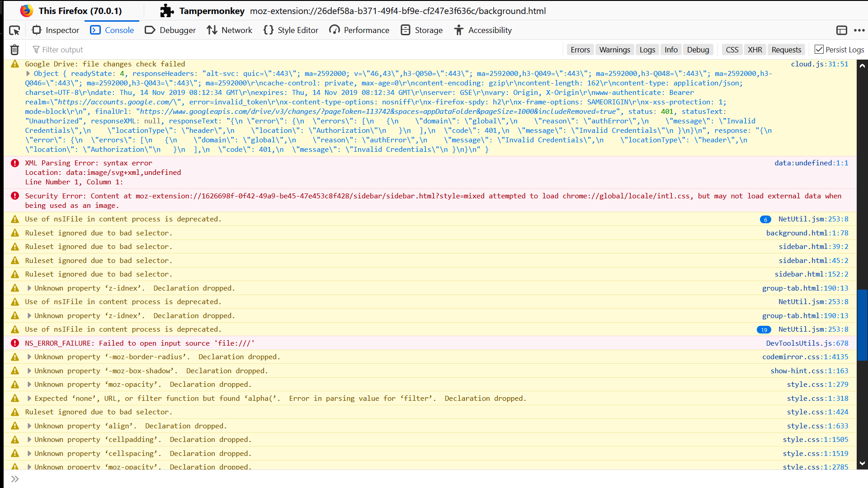
Task: Select the Inspector tab
Action: [x=55, y=30]
